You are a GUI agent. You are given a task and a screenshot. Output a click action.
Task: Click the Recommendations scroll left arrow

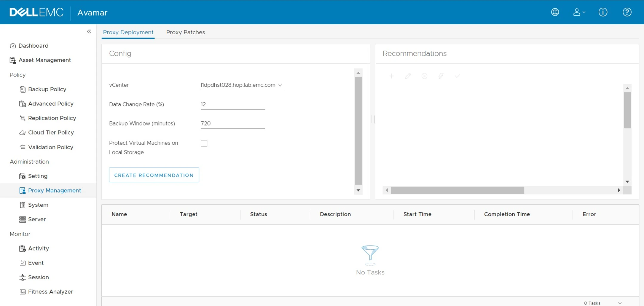click(x=387, y=190)
